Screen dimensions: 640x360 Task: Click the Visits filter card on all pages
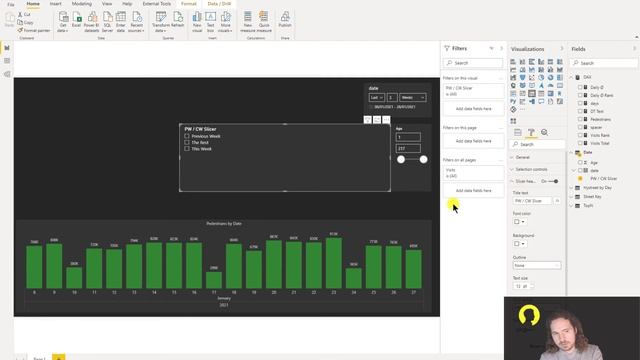point(473,173)
